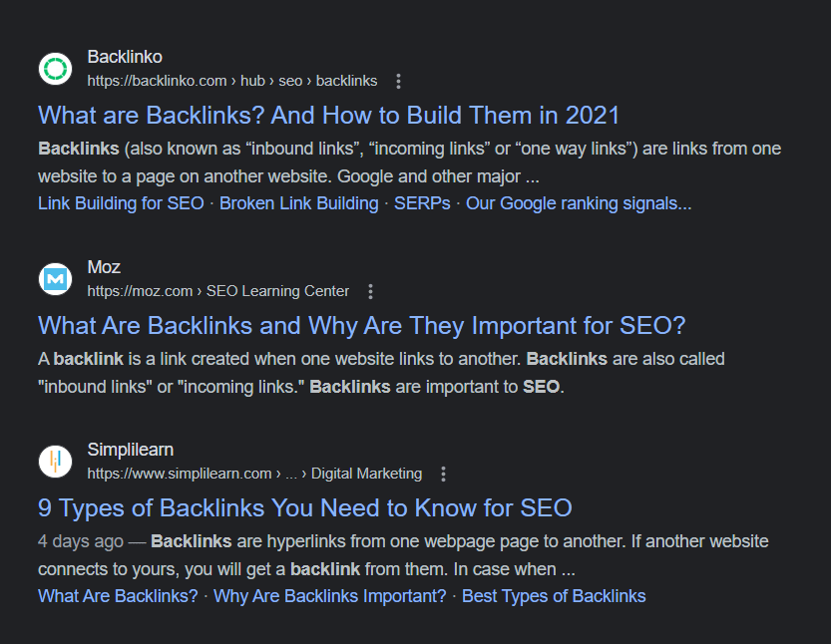Click the Simplilearn site logo icon
The image size is (831, 644).
point(55,461)
